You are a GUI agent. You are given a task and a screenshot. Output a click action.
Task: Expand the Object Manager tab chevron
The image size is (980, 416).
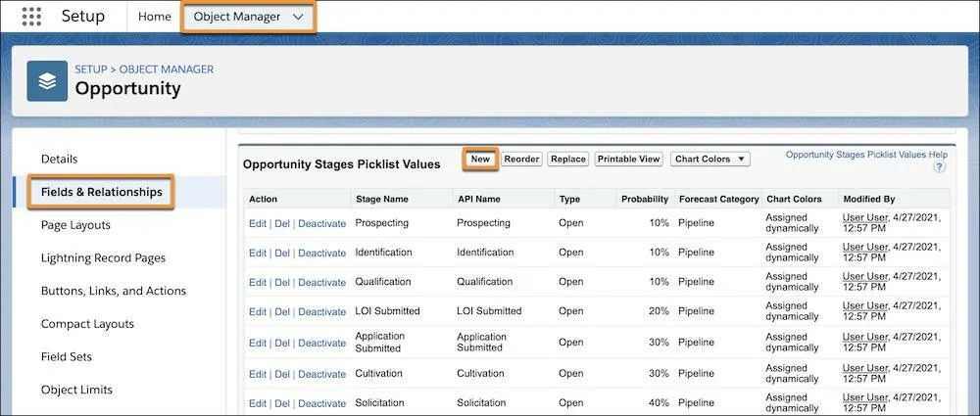[x=298, y=17]
